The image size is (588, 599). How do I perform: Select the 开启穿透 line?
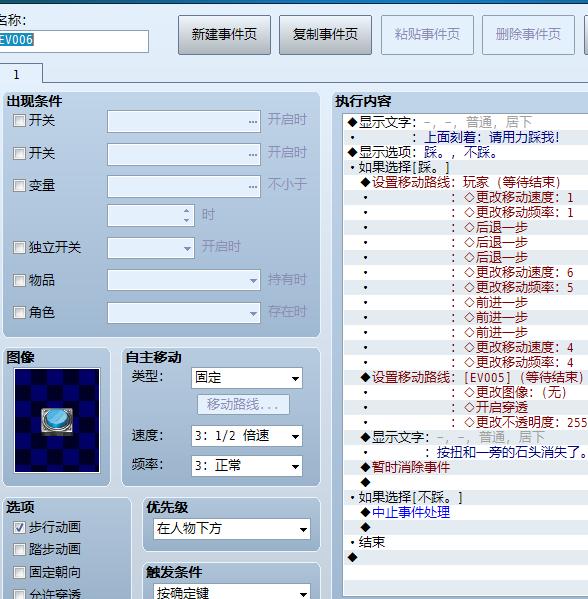(x=465, y=407)
